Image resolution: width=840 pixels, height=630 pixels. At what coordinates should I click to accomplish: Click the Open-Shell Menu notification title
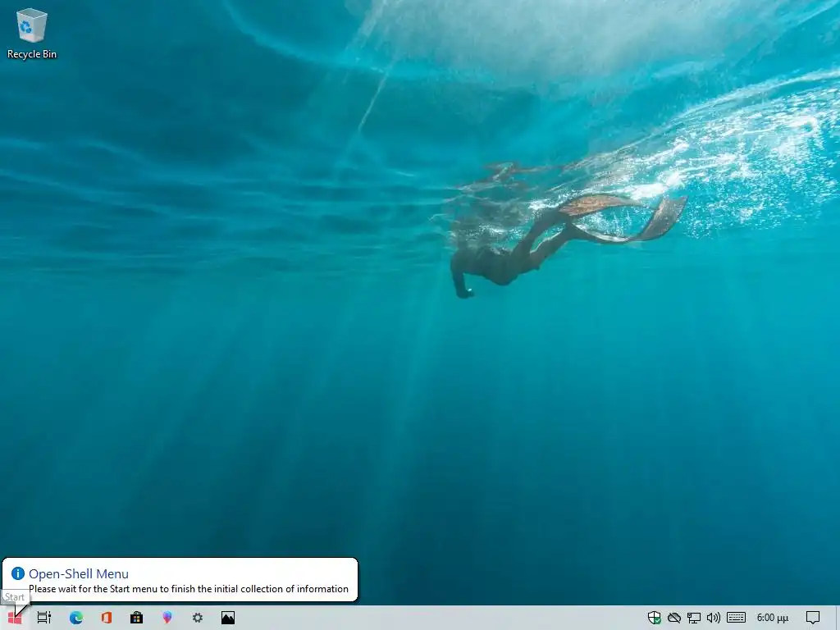point(79,573)
